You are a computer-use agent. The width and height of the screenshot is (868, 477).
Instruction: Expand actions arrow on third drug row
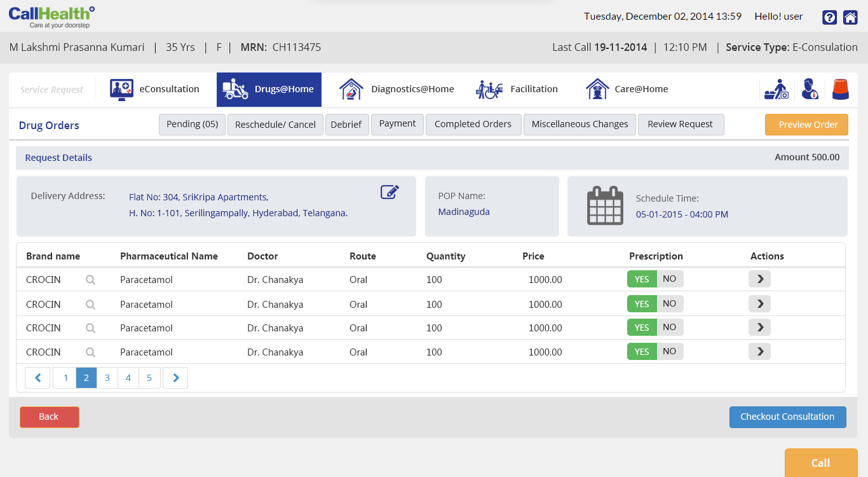click(x=759, y=328)
